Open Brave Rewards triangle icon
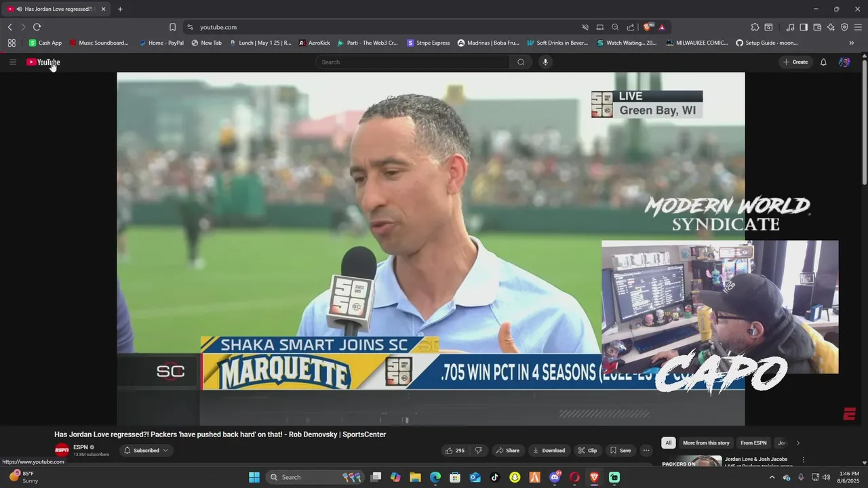868x488 pixels. [661, 27]
